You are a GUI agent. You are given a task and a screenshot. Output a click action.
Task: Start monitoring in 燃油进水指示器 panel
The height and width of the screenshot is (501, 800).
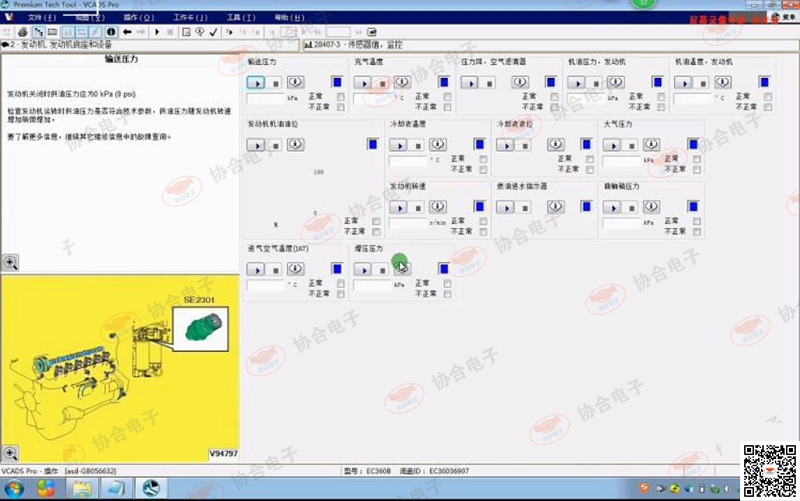[506, 207]
